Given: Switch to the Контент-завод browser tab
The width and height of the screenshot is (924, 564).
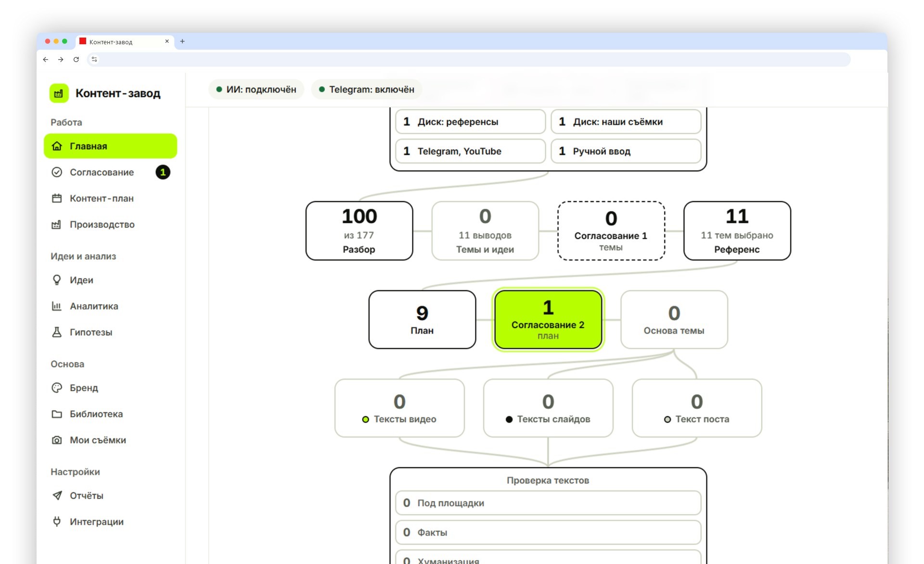Looking at the screenshot, I should tap(125, 42).
